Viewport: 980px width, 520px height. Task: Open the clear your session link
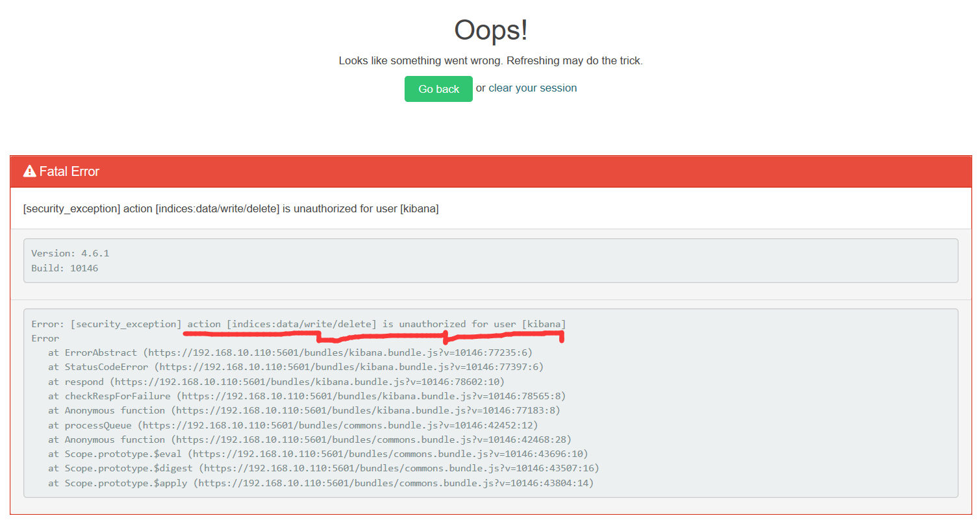[533, 88]
